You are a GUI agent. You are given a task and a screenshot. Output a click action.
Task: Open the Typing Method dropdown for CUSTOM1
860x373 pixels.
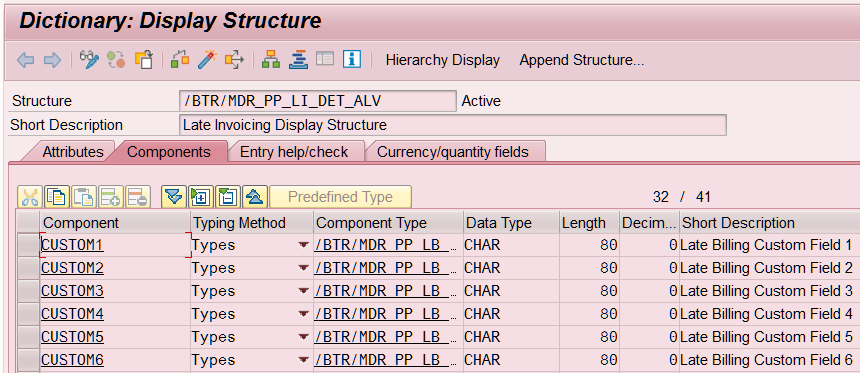tap(303, 245)
